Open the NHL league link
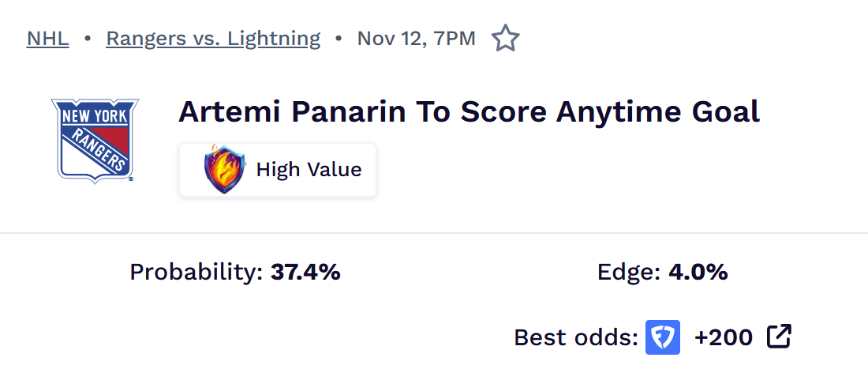Viewport: 868px width, 380px height. click(x=47, y=38)
